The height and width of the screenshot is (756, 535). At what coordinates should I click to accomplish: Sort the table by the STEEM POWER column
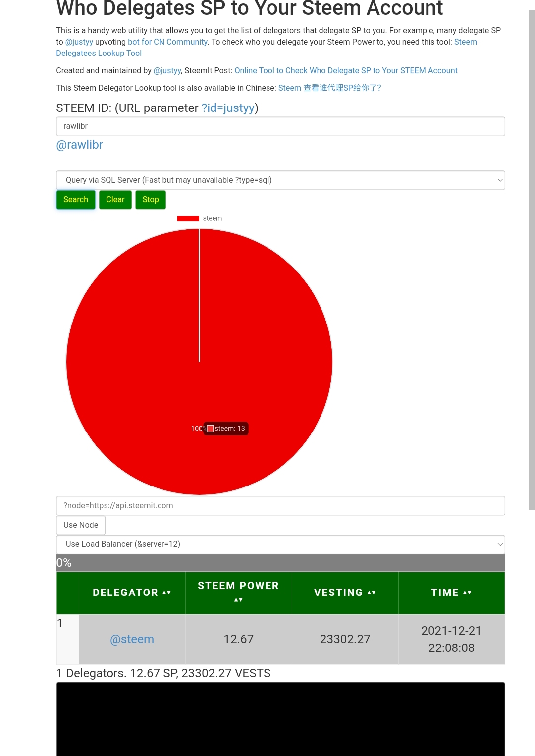pyautogui.click(x=238, y=593)
